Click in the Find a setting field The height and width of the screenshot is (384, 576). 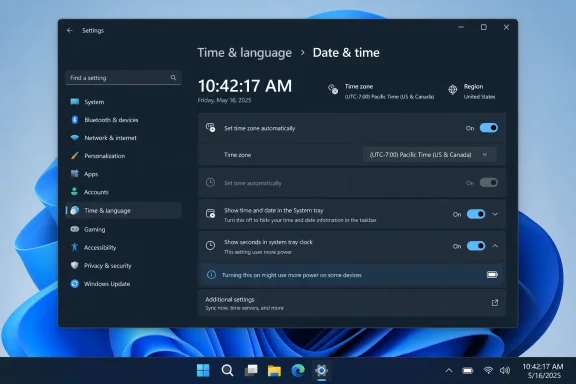click(x=123, y=78)
